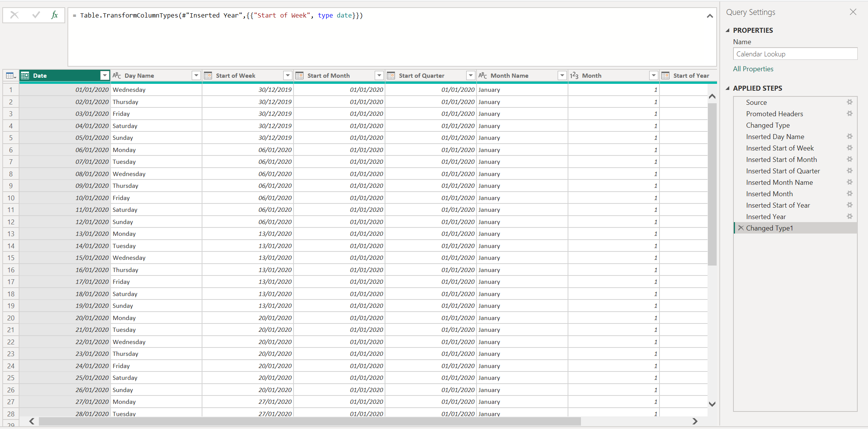
Task: Close the Query Settings pane
Action: 853,12
